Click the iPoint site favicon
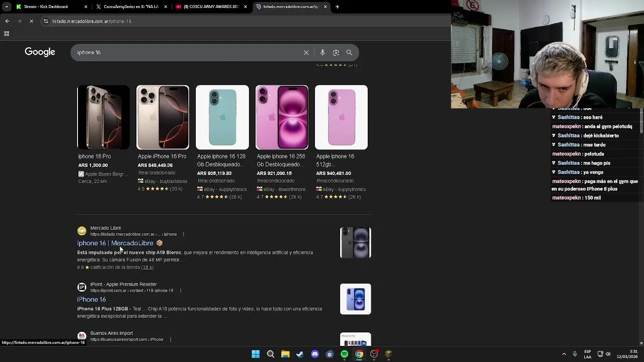This screenshot has height=362, width=644. 82,287
